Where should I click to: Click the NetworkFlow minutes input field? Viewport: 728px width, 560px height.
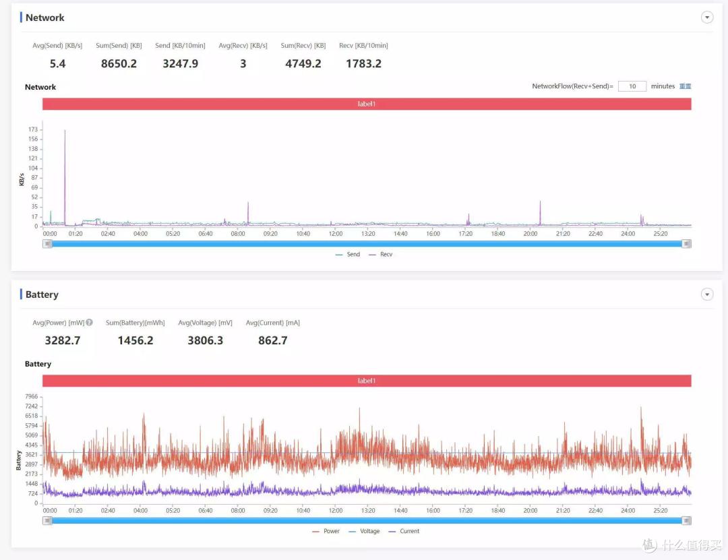point(632,86)
